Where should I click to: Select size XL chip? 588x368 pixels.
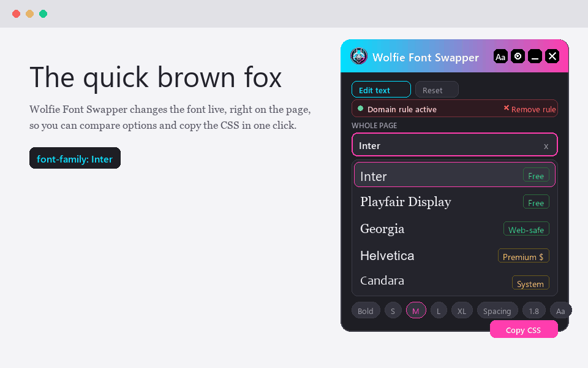[462, 310]
